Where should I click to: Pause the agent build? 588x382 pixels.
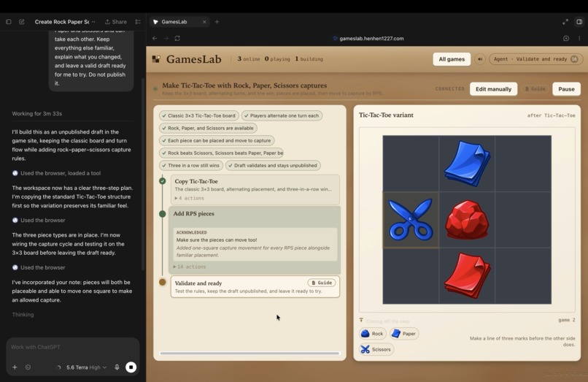point(566,89)
